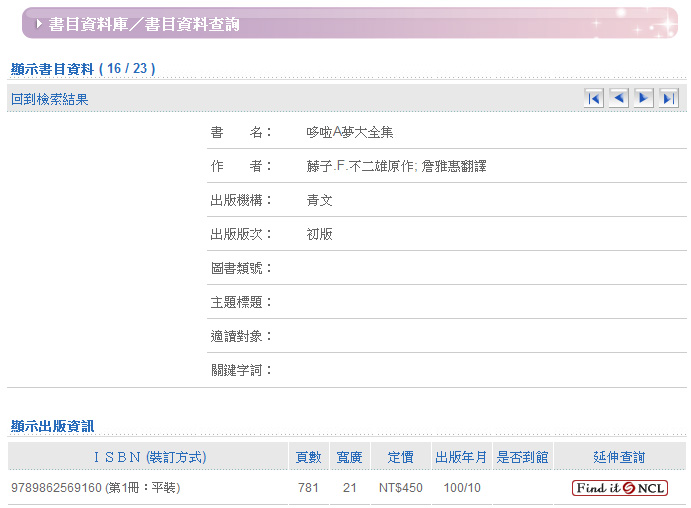Select the edition value 初版

[319, 234]
